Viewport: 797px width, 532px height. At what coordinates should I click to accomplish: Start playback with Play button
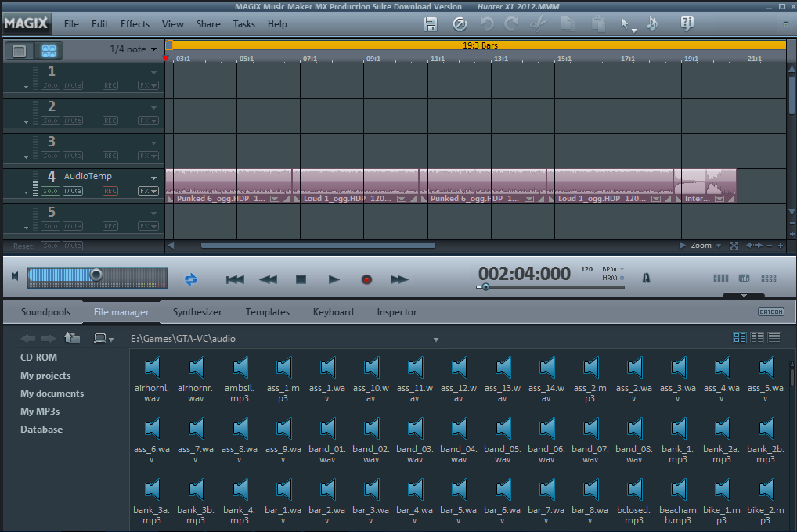(334, 279)
